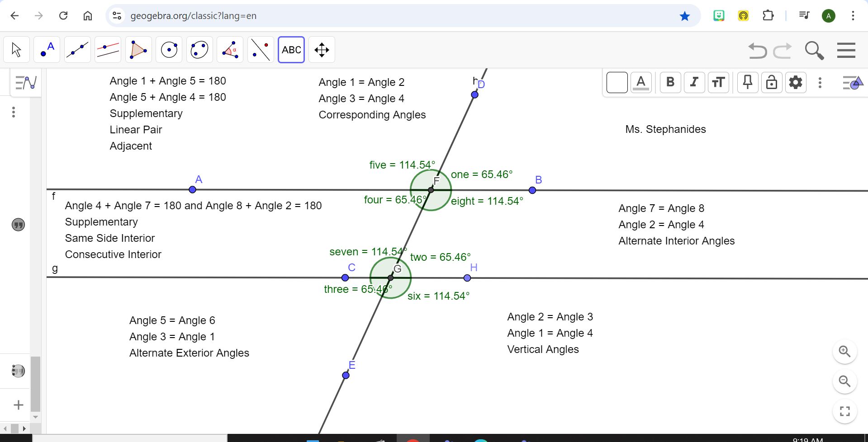Enter fullscreen mode
Viewport: 868px width, 442px height.
(844, 411)
